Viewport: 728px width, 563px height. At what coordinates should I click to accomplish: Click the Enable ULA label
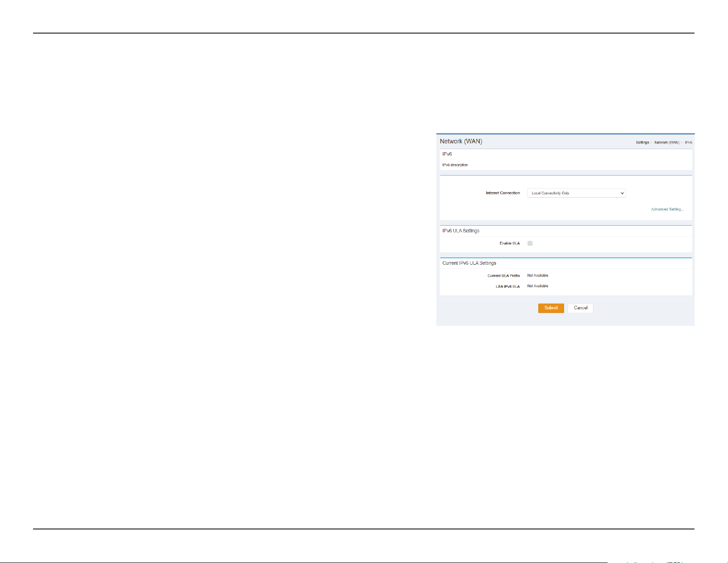point(510,243)
